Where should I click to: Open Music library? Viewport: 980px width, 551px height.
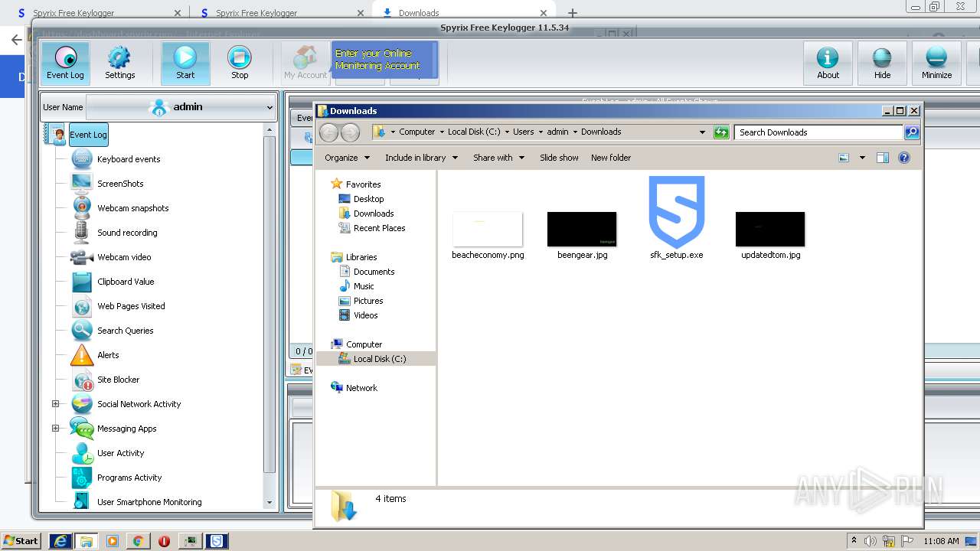(x=364, y=286)
